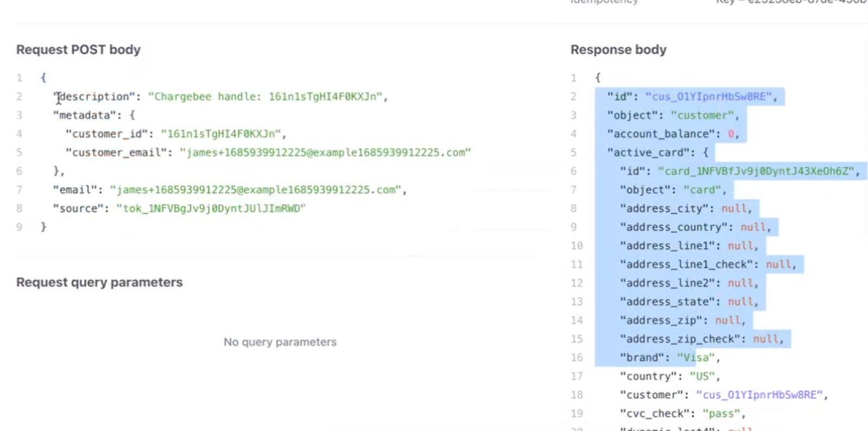Screen dimensions: 868x431
Task: Click the "brand" value "Visa"
Action: pos(695,358)
